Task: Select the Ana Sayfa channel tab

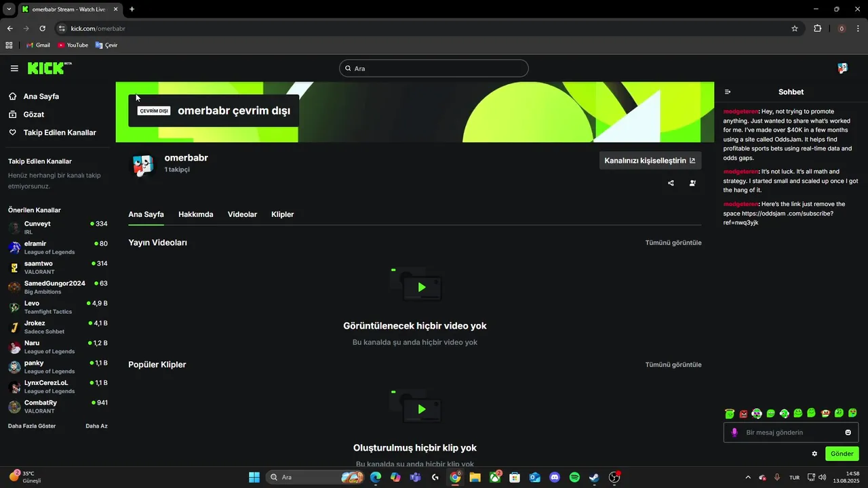Action: pos(146,214)
